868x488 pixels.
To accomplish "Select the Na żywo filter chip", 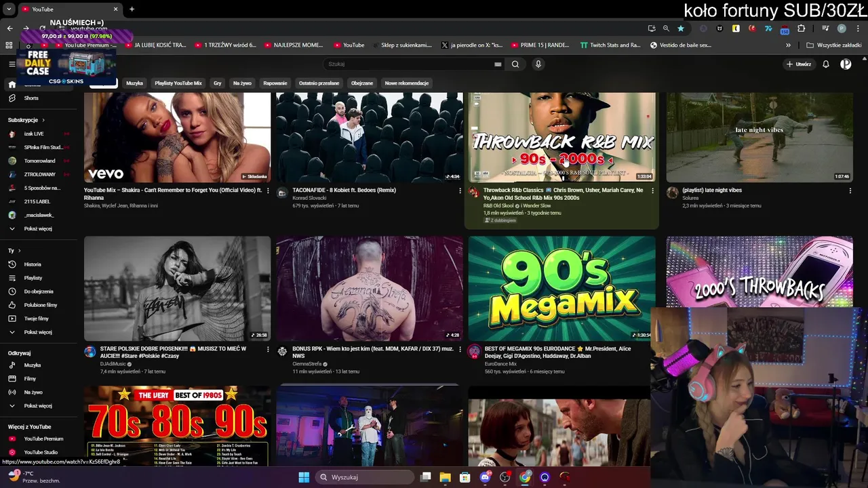I will [242, 83].
